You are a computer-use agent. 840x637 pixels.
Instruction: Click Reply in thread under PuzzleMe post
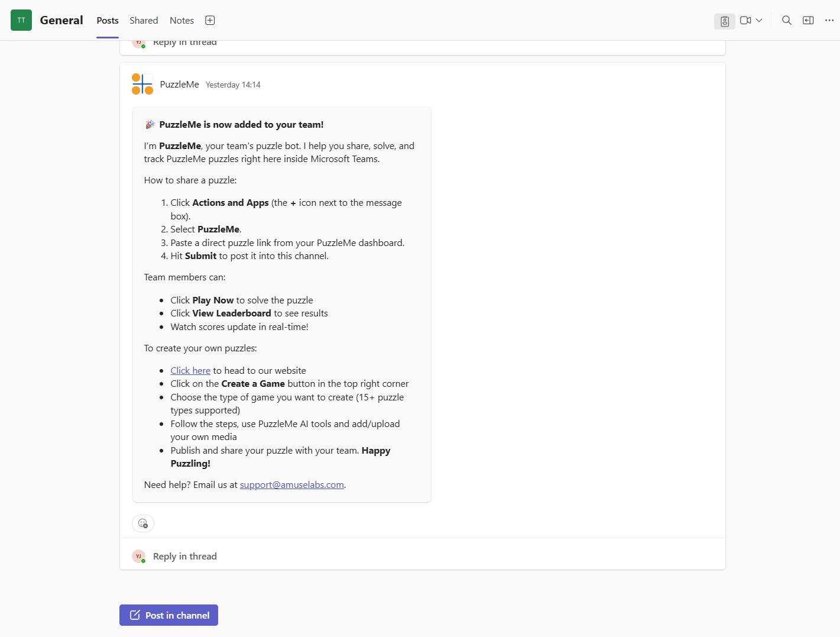click(184, 557)
